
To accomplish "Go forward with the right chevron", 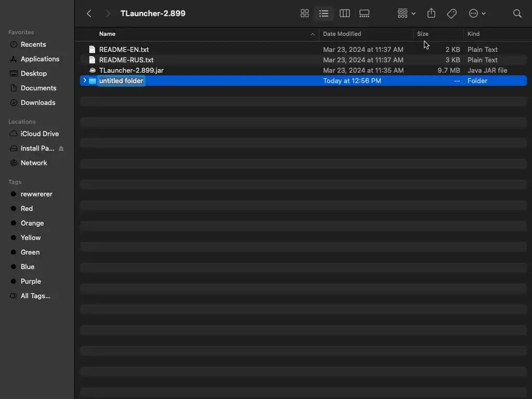I will (108, 14).
